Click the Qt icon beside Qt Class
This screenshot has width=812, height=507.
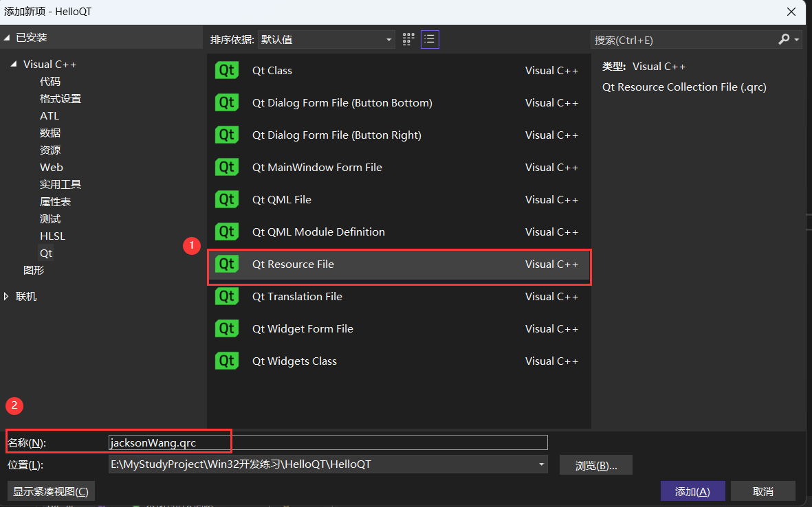point(227,70)
